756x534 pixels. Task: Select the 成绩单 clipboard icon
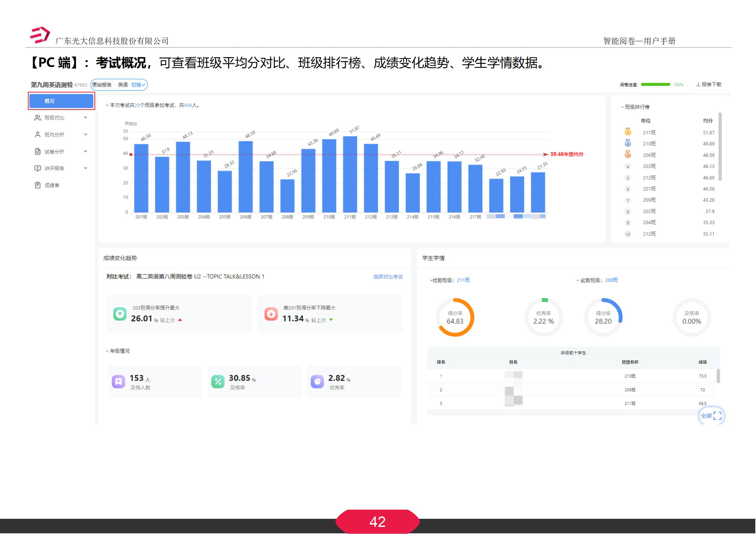point(38,185)
